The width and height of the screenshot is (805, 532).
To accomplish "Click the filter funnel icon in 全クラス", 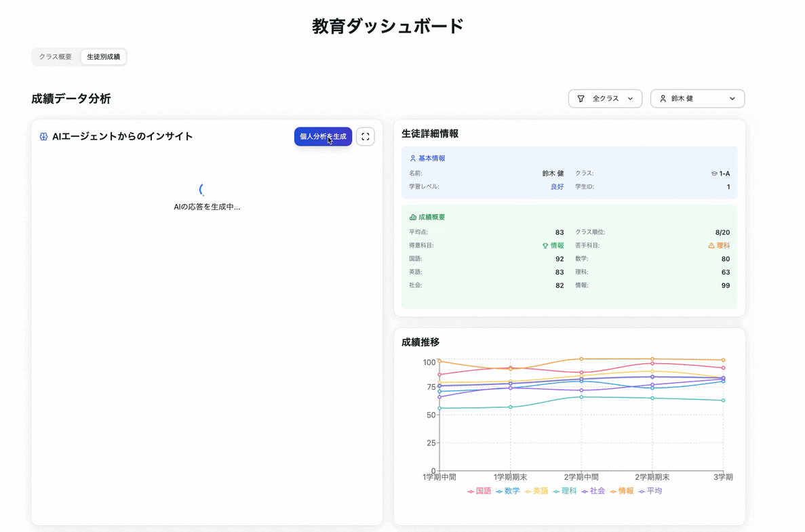I will click(x=581, y=98).
